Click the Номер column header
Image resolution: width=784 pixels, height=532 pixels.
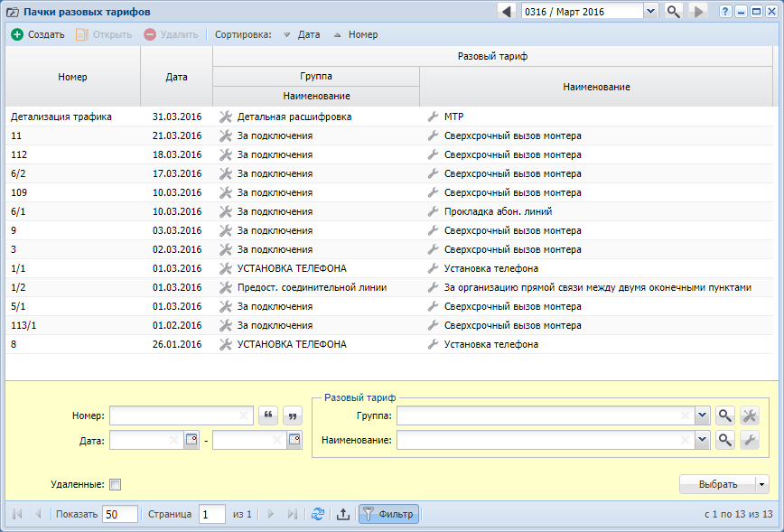point(72,77)
